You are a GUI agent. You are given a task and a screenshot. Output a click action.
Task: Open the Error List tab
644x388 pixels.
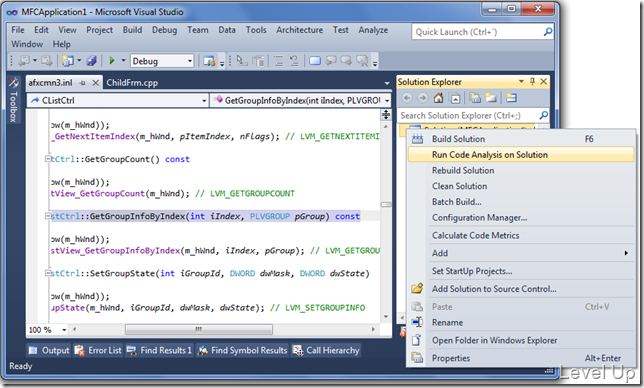click(x=98, y=350)
